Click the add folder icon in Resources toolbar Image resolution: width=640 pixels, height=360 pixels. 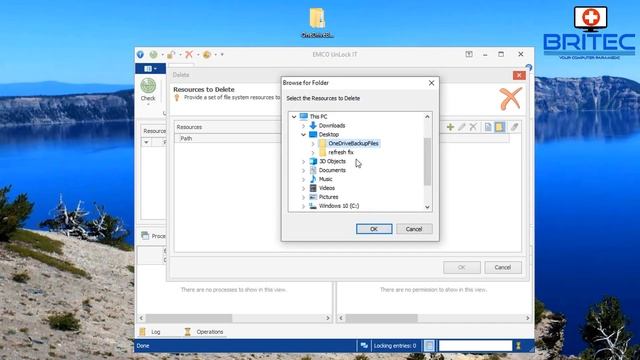point(500,127)
